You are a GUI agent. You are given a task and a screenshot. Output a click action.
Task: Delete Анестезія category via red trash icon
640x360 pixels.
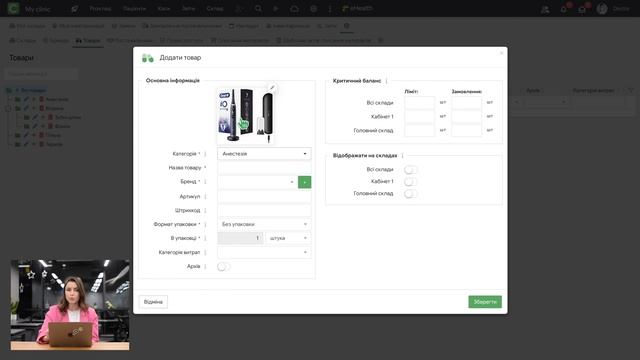pyautogui.click(x=41, y=99)
